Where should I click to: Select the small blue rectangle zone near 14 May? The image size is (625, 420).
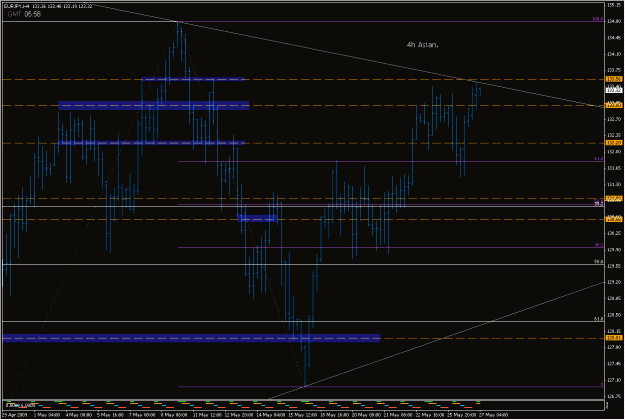coord(257,218)
